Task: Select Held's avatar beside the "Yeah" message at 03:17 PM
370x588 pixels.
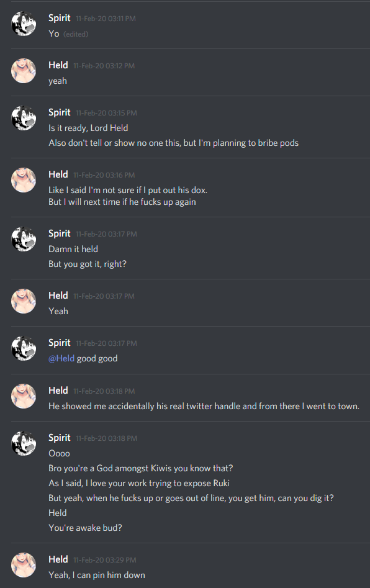Action: (24, 301)
